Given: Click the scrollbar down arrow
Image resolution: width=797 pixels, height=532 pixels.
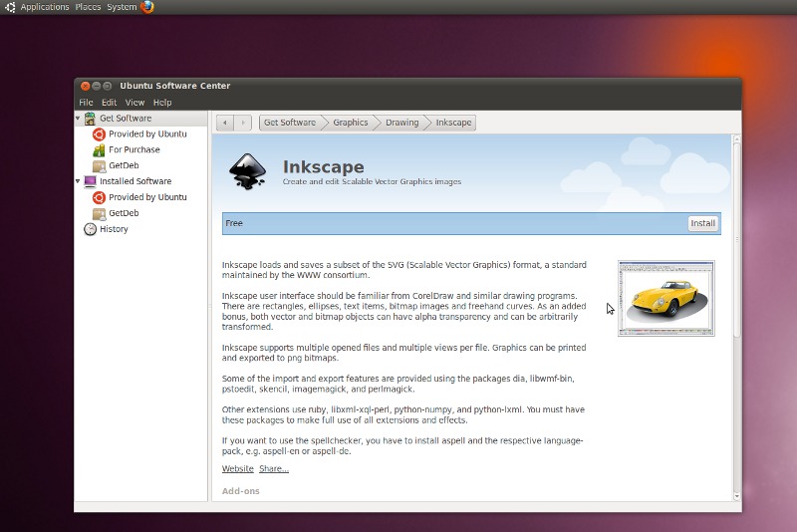Looking at the screenshot, I should pyautogui.click(x=737, y=496).
